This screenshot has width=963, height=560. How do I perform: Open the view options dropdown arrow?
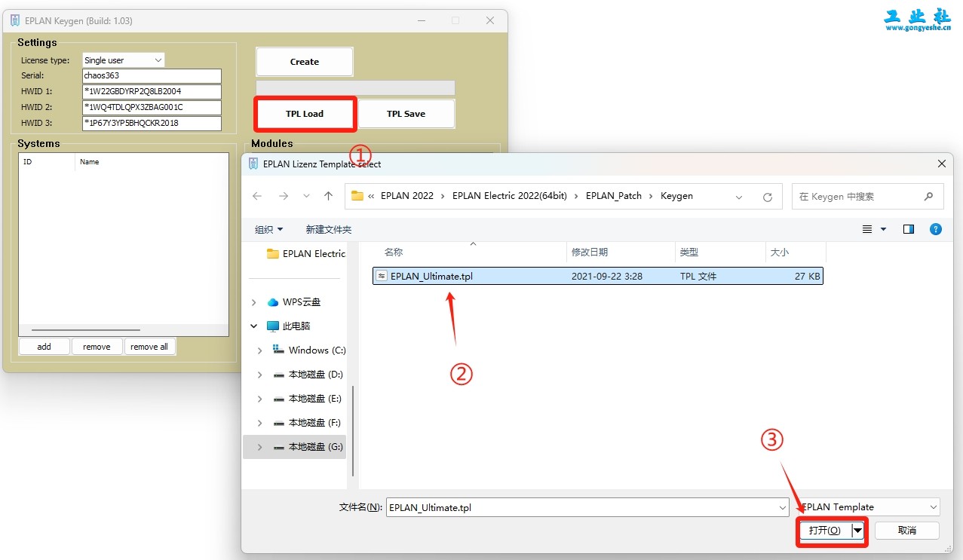tap(883, 229)
